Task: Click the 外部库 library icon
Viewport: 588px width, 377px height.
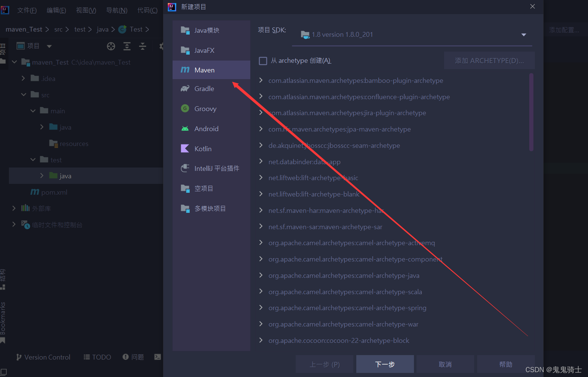Action: point(25,208)
